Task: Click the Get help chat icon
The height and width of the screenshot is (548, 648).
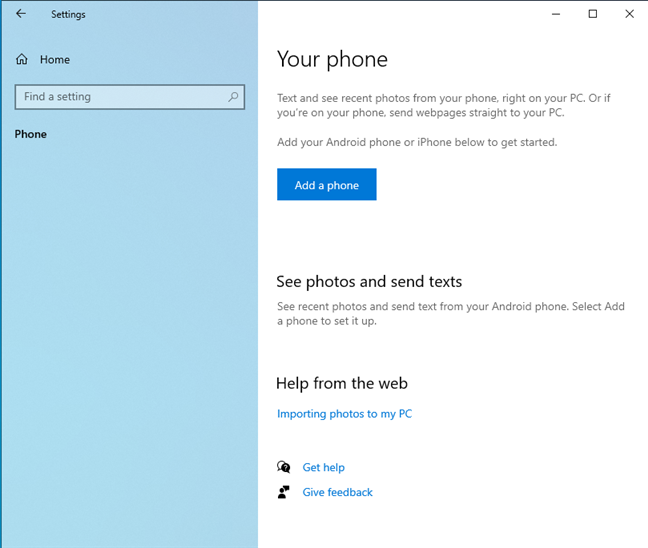Action: (x=284, y=467)
